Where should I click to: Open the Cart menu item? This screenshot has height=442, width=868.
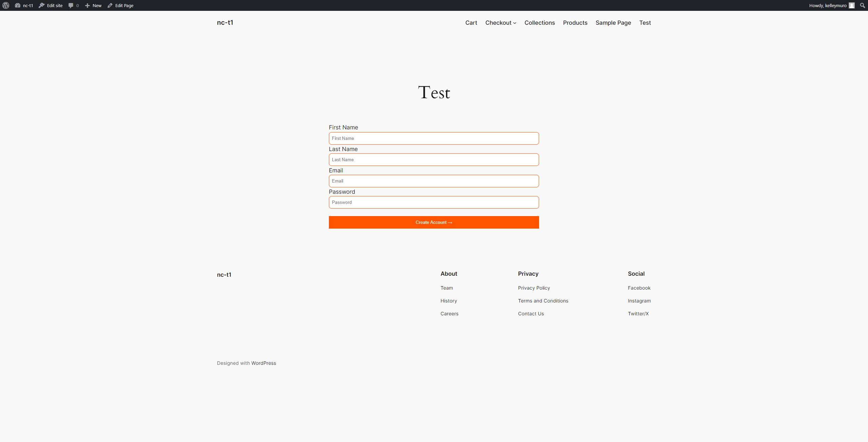[x=471, y=23]
